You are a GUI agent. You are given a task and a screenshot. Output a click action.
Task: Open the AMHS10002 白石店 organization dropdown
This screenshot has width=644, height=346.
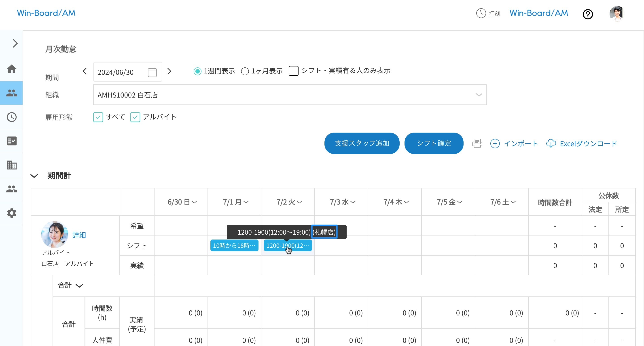point(479,95)
